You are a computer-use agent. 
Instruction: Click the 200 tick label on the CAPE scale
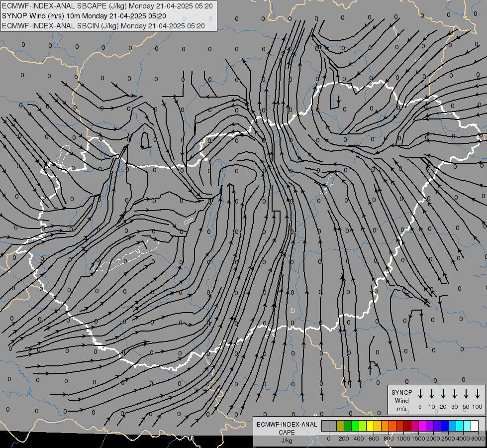point(344,439)
